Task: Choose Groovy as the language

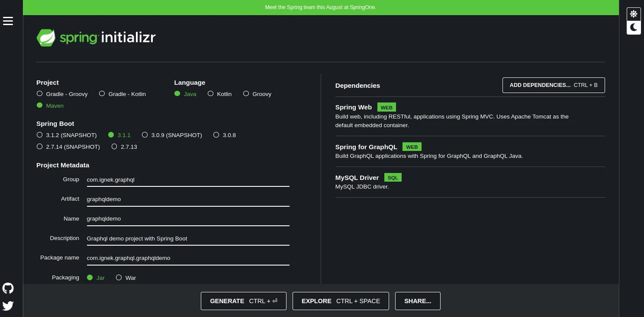Action: click(x=258, y=94)
